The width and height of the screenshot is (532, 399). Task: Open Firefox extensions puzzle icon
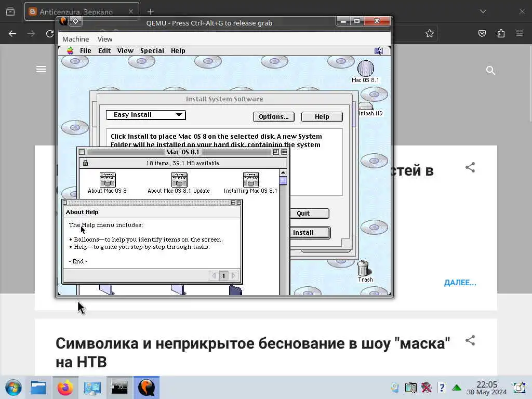pos(501,33)
